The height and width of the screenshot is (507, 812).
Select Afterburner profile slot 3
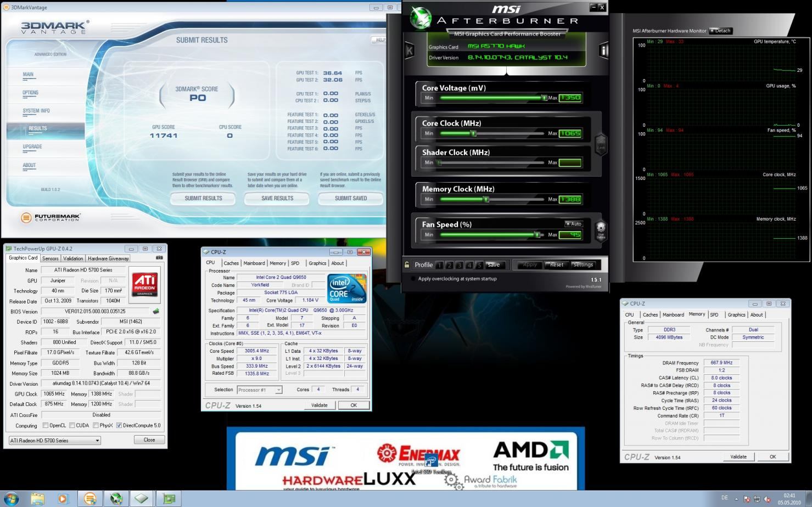click(x=459, y=265)
